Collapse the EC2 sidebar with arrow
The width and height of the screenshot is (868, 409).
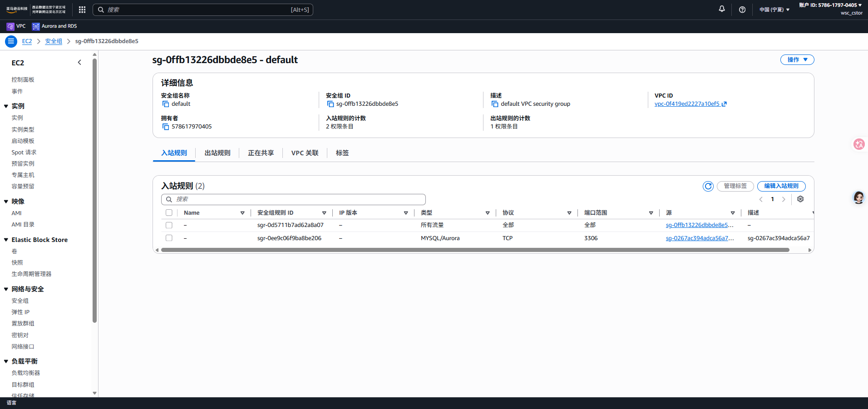[x=79, y=63]
